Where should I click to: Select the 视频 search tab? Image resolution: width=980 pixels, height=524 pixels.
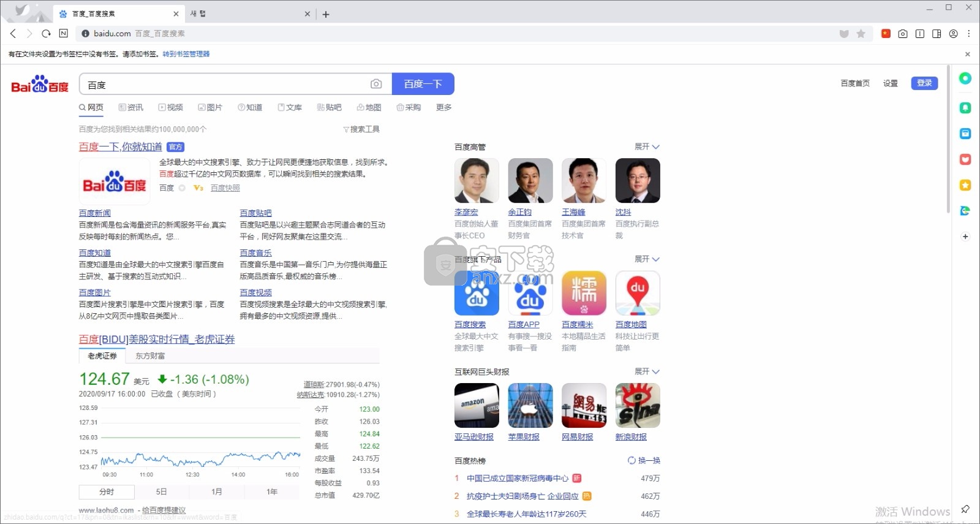[x=171, y=107]
